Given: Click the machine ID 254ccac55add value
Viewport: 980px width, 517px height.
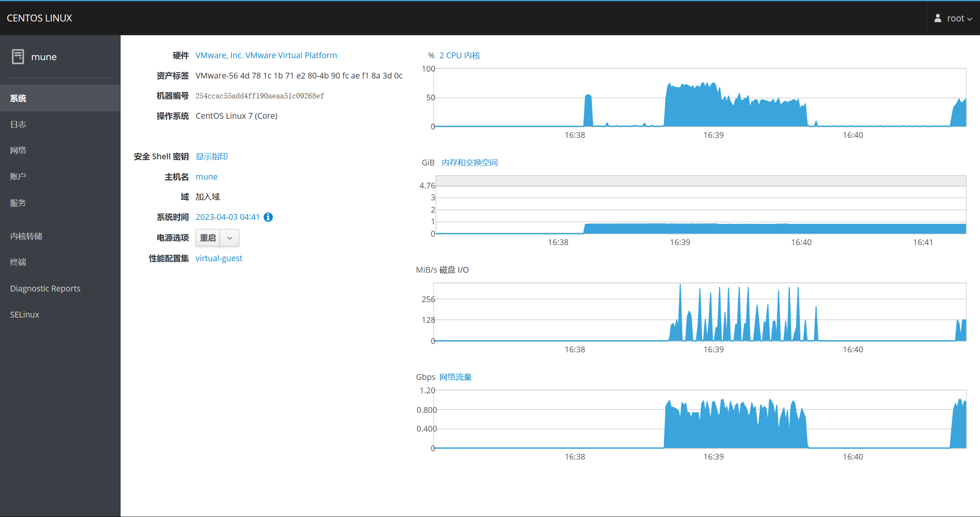Looking at the screenshot, I should coord(260,96).
